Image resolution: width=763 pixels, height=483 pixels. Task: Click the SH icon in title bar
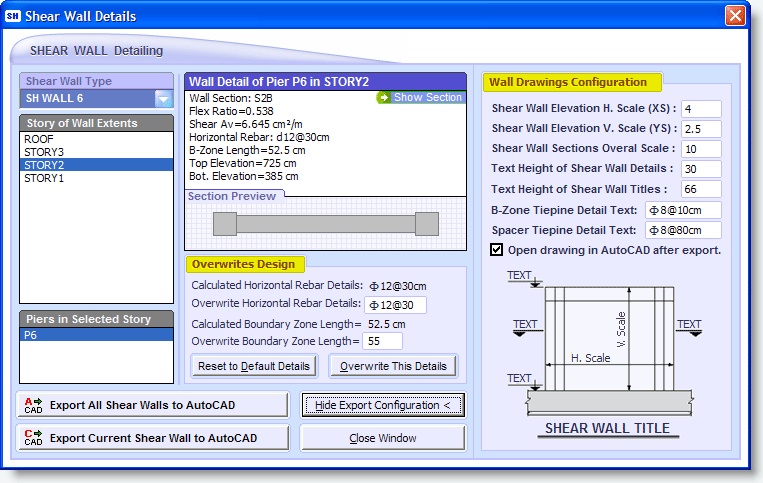[13, 16]
